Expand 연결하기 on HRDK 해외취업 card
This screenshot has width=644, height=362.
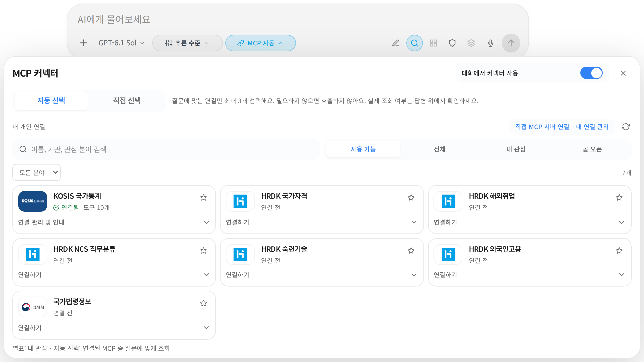529,222
